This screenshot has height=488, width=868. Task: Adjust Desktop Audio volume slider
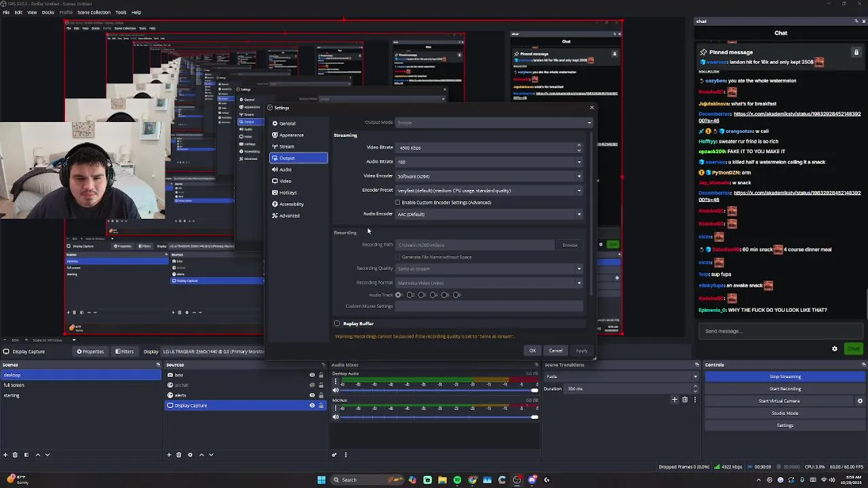(x=439, y=390)
